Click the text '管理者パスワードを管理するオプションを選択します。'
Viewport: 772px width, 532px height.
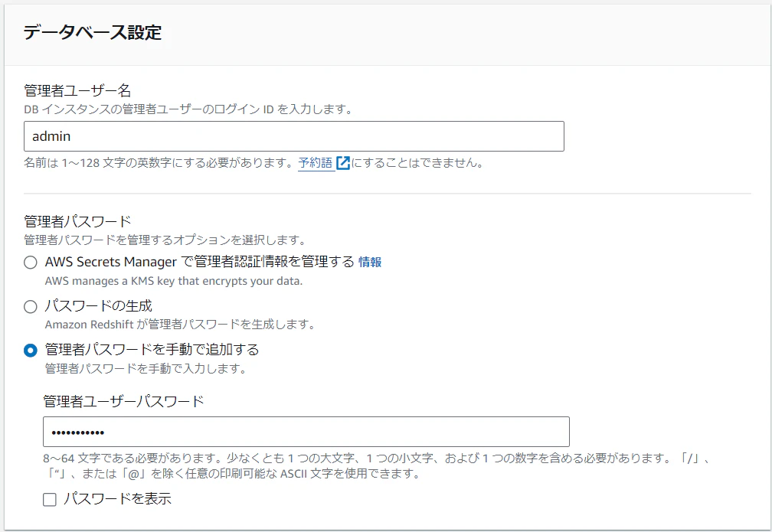pyautogui.click(x=165, y=240)
